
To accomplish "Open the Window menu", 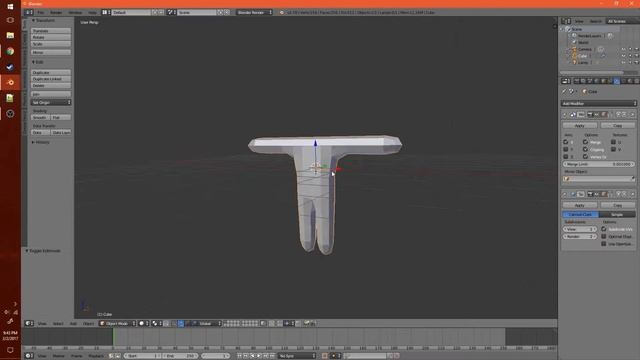I will pos(75,13).
